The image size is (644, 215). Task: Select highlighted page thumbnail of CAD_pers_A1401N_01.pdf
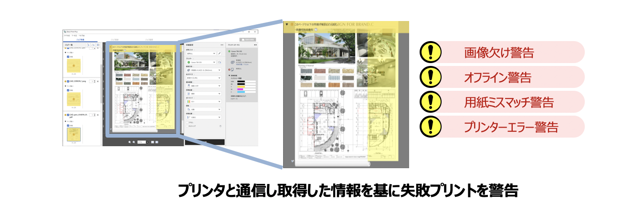74,134
